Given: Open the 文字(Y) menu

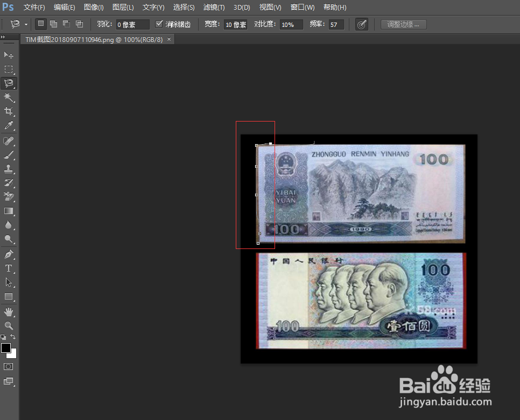Looking at the screenshot, I should pyautogui.click(x=153, y=8).
